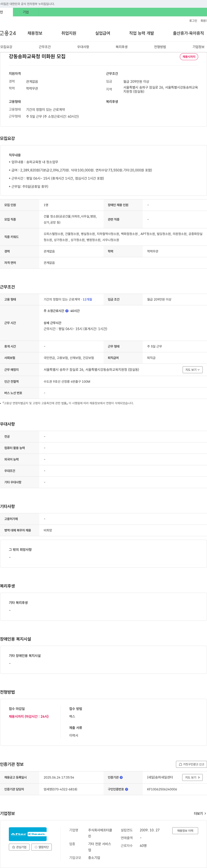Jump to the 복리후생 section tab
The height and width of the screenshot is (868, 207).
(x=121, y=47)
